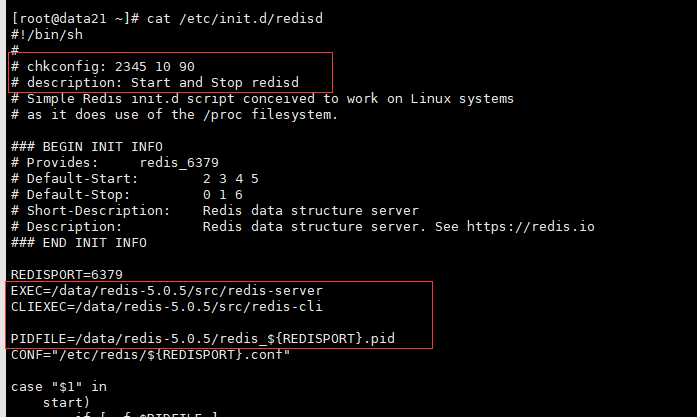Click the Default-Start: 2 3 4 5 line

coord(135,179)
